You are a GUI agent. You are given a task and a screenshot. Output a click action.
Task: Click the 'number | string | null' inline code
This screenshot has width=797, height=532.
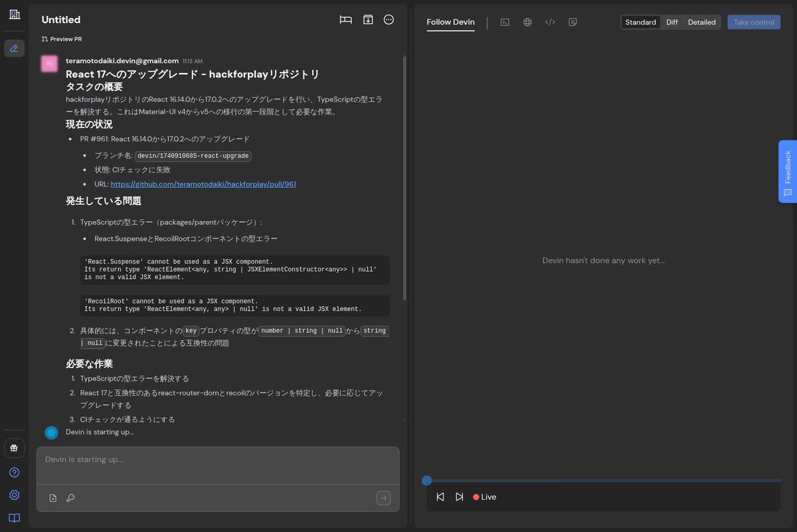coord(302,331)
